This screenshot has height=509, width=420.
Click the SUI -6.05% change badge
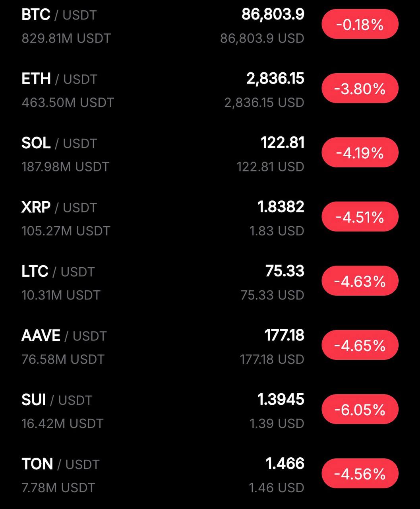click(x=360, y=410)
